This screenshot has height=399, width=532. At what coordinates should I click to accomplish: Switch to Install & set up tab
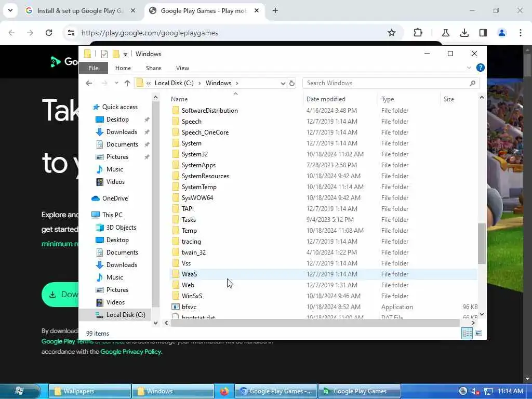pyautogui.click(x=81, y=11)
